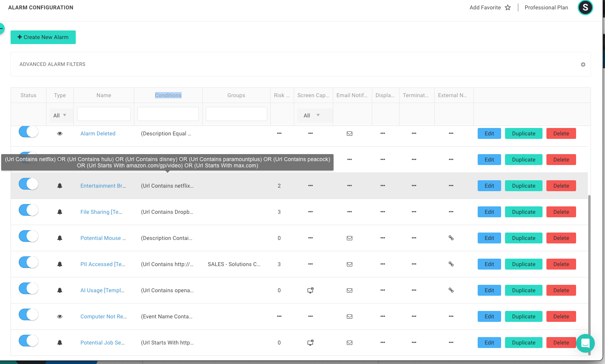
Task: Click external notification link icon on Potential Mouse row
Action: 451,238
